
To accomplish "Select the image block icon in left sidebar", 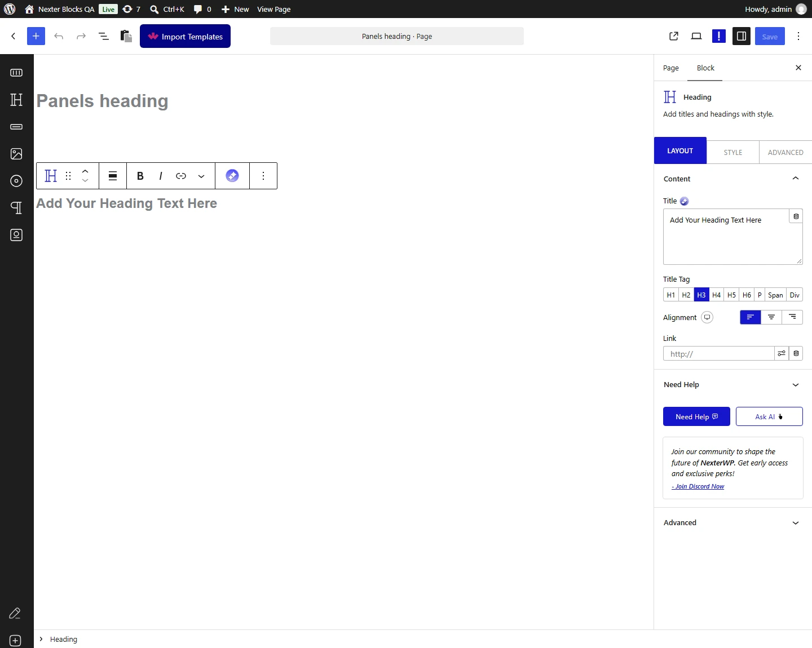I will pyautogui.click(x=16, y=154).
